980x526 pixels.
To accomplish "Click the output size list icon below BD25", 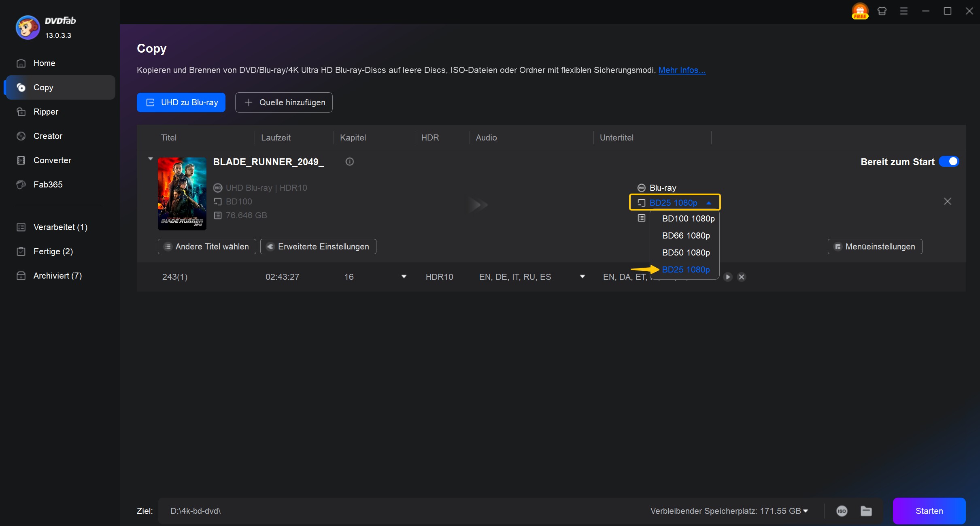I will click(641, 218).
